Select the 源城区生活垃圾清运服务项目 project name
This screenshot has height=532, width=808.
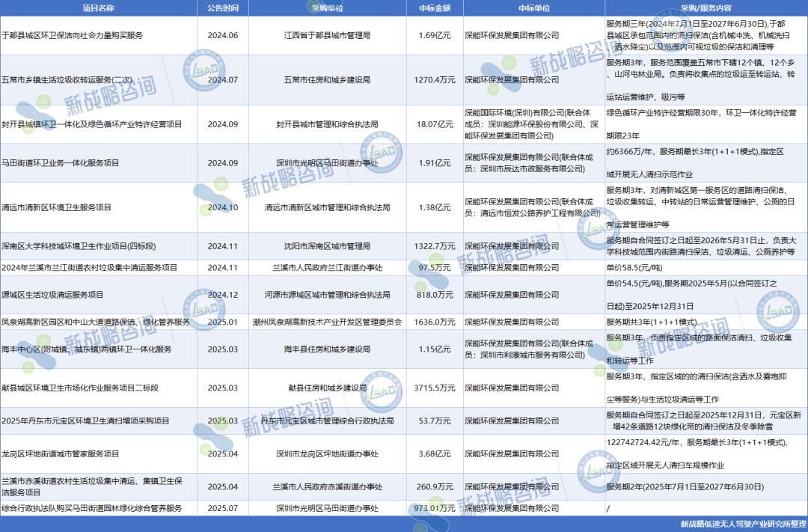pyautogui.click(x=53, y=295)
